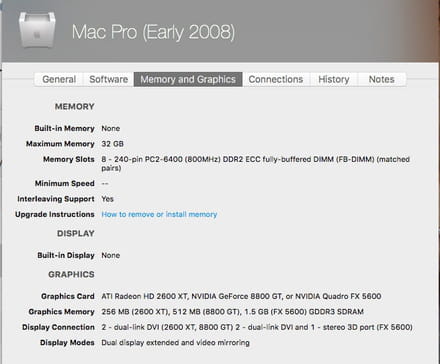Open the Software tab

(x=109, y=79)
